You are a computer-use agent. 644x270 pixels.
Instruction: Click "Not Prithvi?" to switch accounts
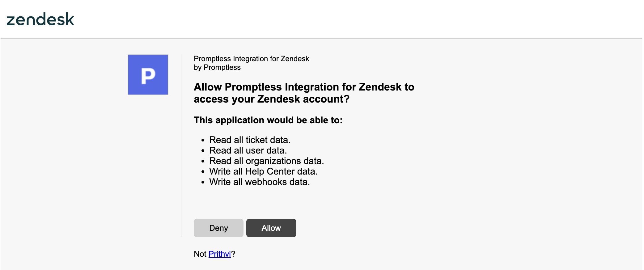click(214, 254)
